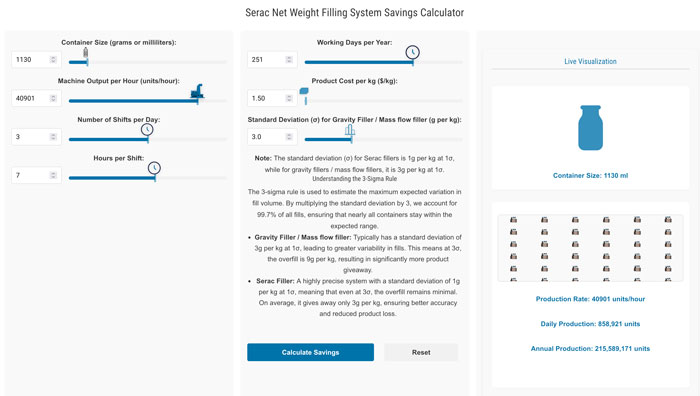
Task: Click the Standard Deviation stepper arrows
Action: click(x=289, y=137)
